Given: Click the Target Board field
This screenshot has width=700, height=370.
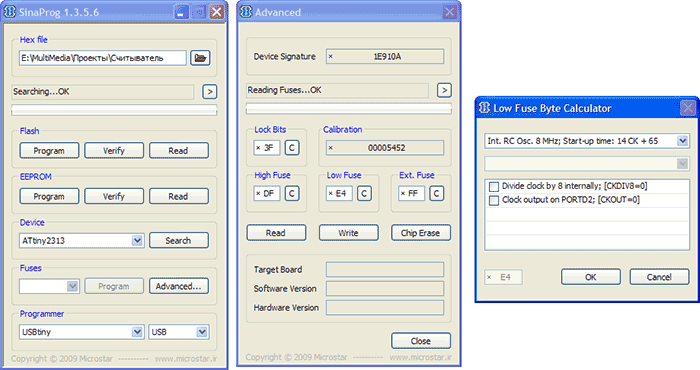Looking at the screenshot, I should pyautogui.click(x=385, y=270).
